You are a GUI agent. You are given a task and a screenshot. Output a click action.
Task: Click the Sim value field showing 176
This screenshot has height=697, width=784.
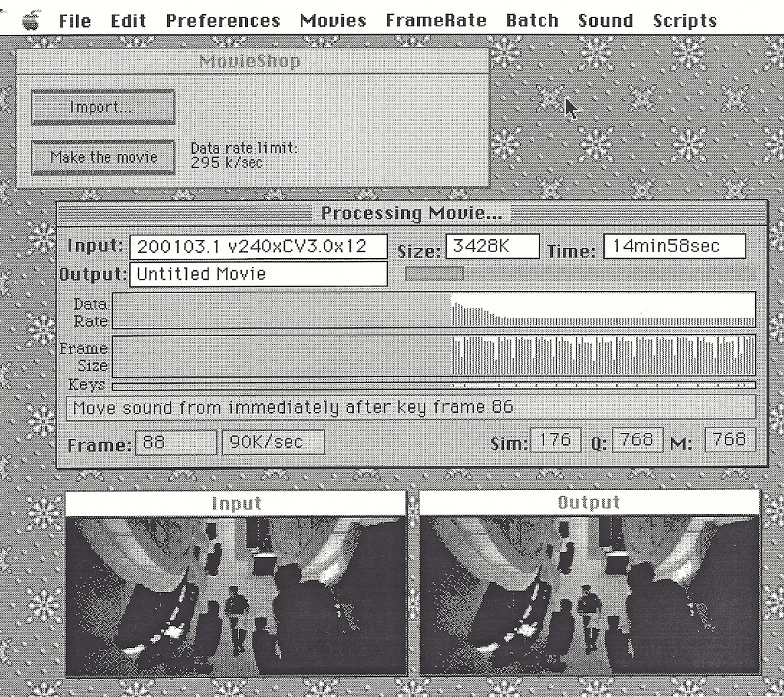pos(556,440)
